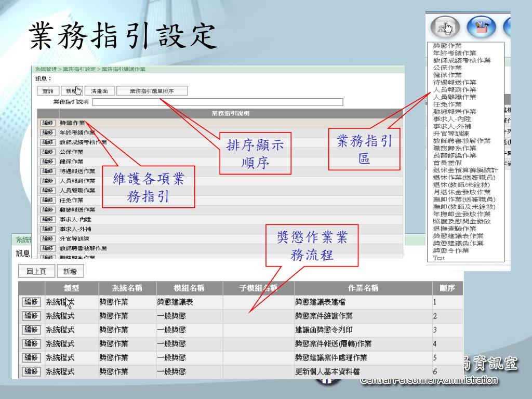Select 事求人-外補 in the guide menu
Image resolution: width=532 pixels, height=399 pixels.
click(452, 126)
